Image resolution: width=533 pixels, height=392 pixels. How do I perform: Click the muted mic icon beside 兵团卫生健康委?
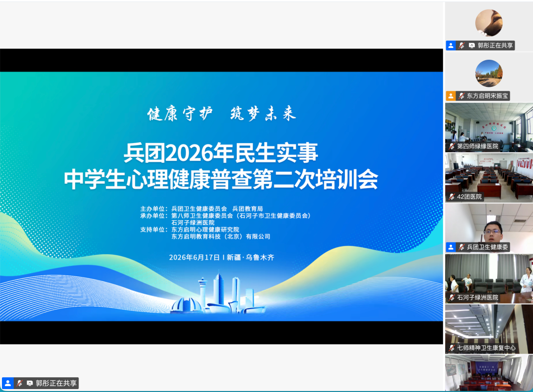coord(461,247)
